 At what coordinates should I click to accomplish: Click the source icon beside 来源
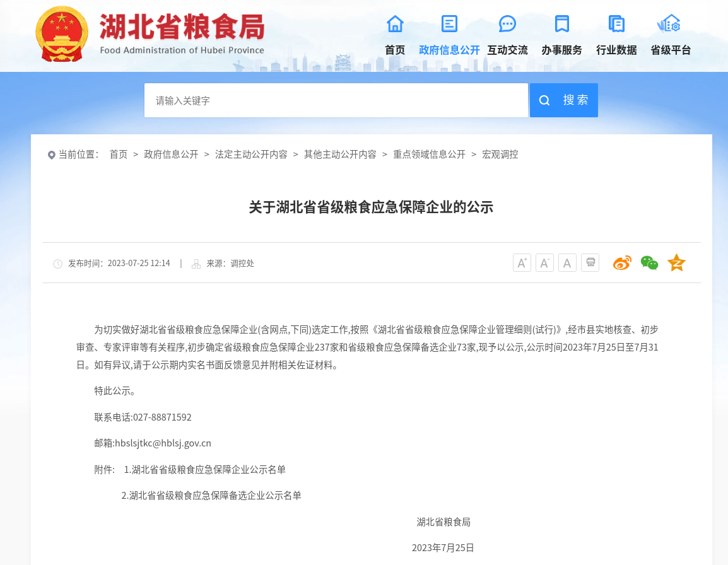[x=196, y=264]
